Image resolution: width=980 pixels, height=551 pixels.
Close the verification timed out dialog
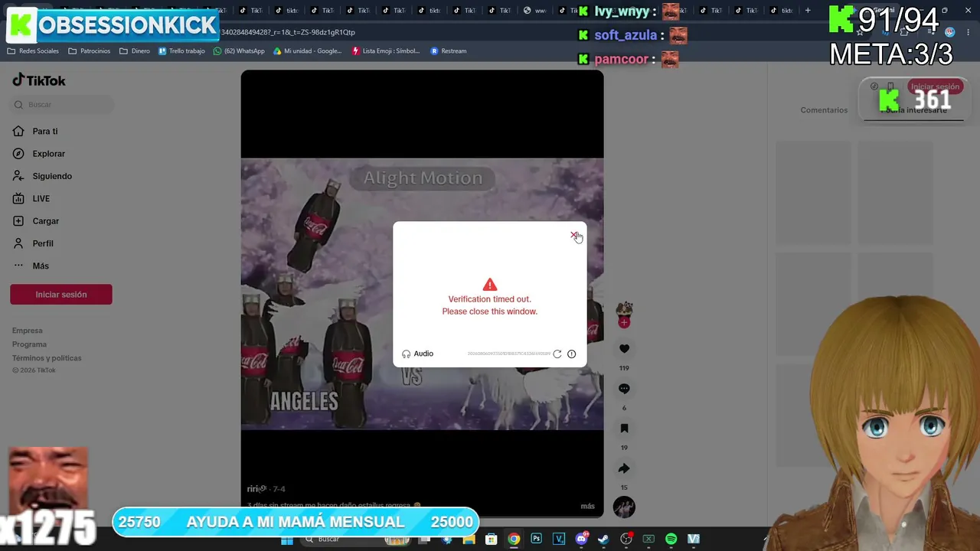(574, 235)
